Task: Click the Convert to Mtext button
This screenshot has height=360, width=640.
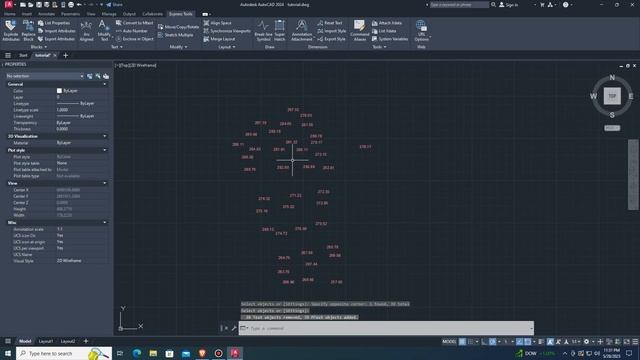Action: point(134,23)
